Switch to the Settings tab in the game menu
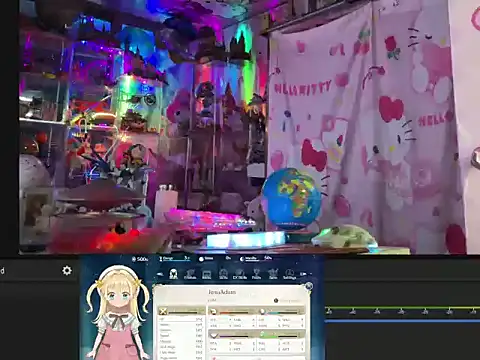The height and width of the screenshot is (360, 480). 289,274
